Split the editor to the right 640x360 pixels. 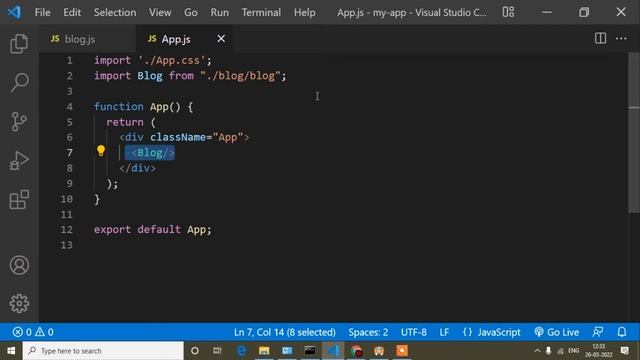click(x=600, y=38)
